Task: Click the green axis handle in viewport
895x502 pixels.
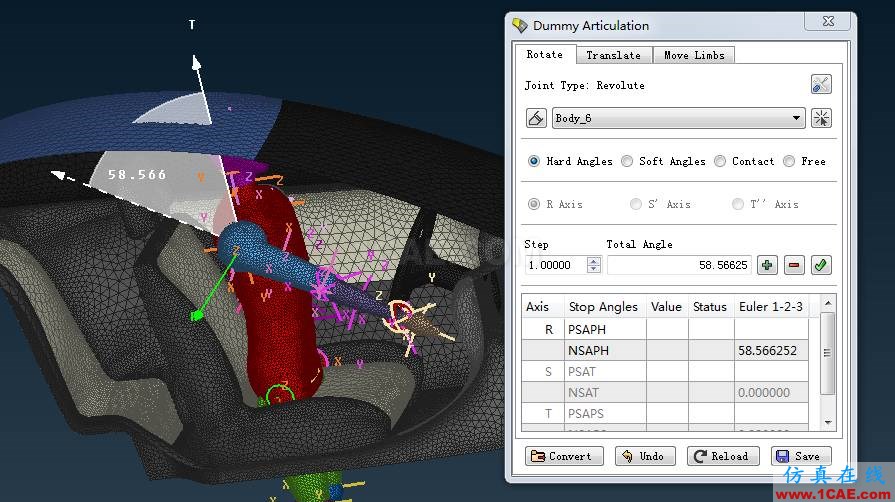Action: tap(196, 315)
